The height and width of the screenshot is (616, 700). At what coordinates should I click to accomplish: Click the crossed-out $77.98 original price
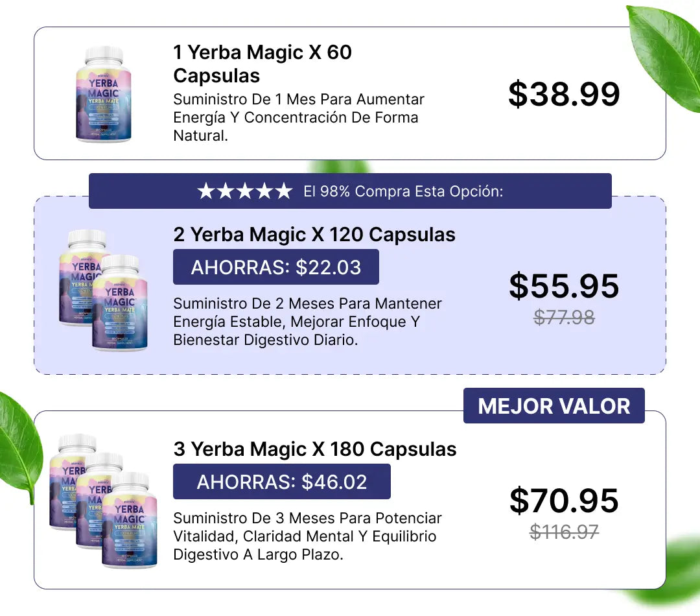[565, 318]
